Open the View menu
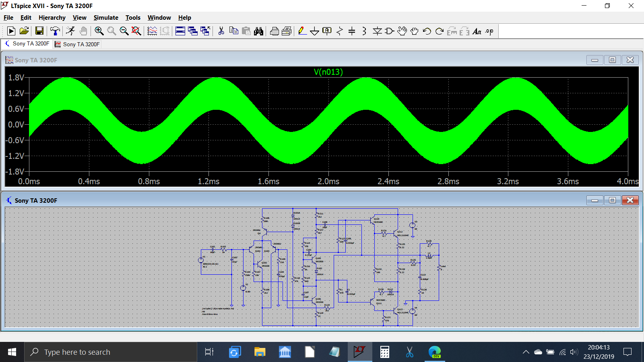The image size is (644, 362). pyautogui.click(x=80, y=18)
